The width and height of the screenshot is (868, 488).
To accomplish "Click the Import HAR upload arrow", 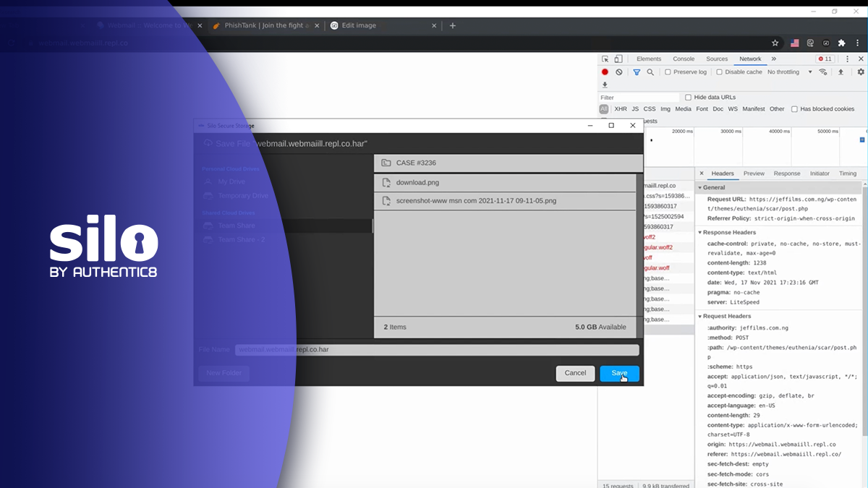I will (841, 72).
